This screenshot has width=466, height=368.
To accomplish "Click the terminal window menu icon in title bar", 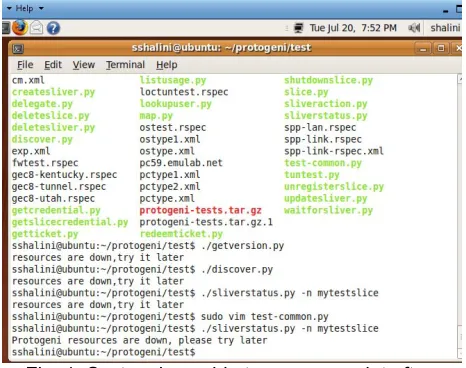I will point(18,49).
